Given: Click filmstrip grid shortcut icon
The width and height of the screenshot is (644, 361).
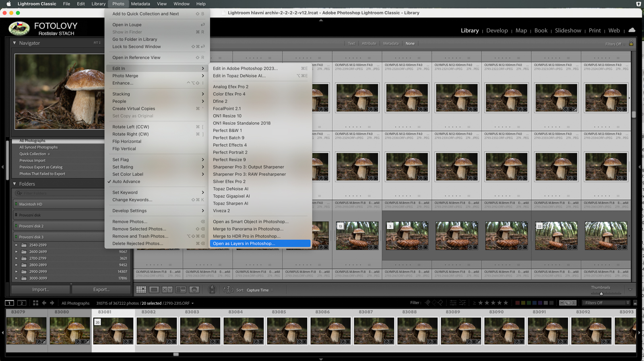Looking at the screenshot, I should (x=35, y=303).
